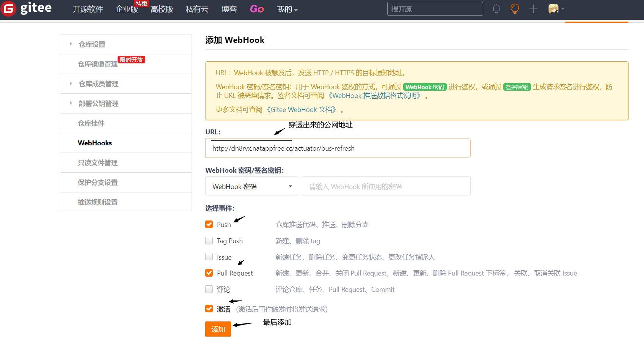The image size is (644, 337).
Task: Expand the 我的 dropdown menu
Action: tap(287, 9)
